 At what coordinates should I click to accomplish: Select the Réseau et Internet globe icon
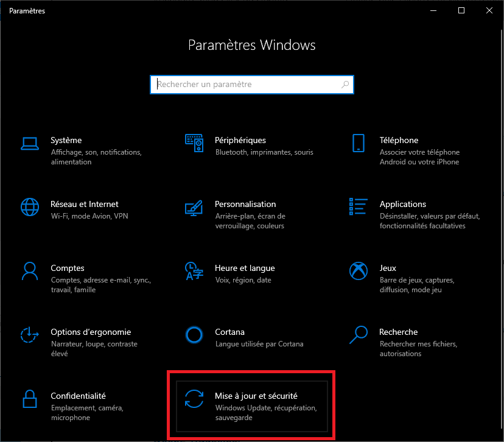pyautogui.click(x=29, y=208)
